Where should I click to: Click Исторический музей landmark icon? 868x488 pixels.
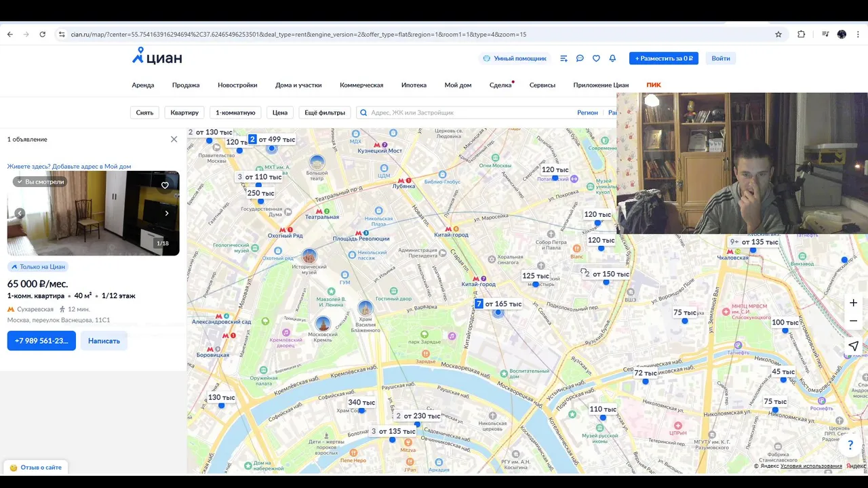pos(309,256)
